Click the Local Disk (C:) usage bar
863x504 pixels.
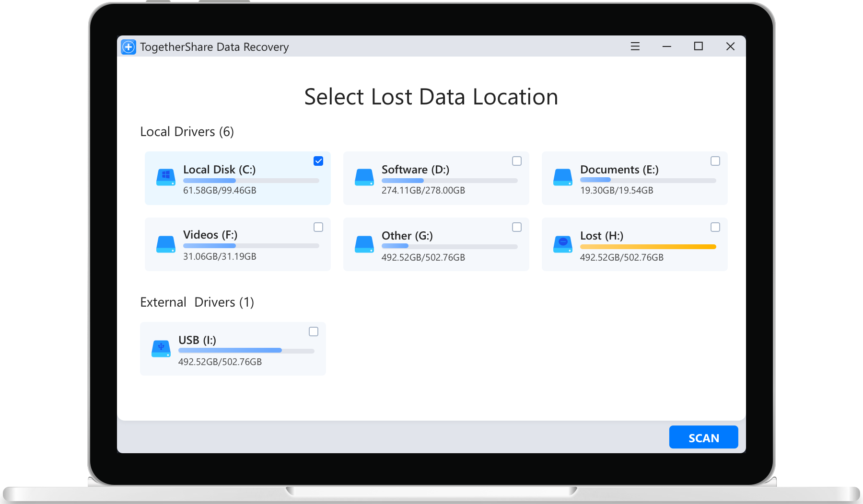(x=251, y=181)
